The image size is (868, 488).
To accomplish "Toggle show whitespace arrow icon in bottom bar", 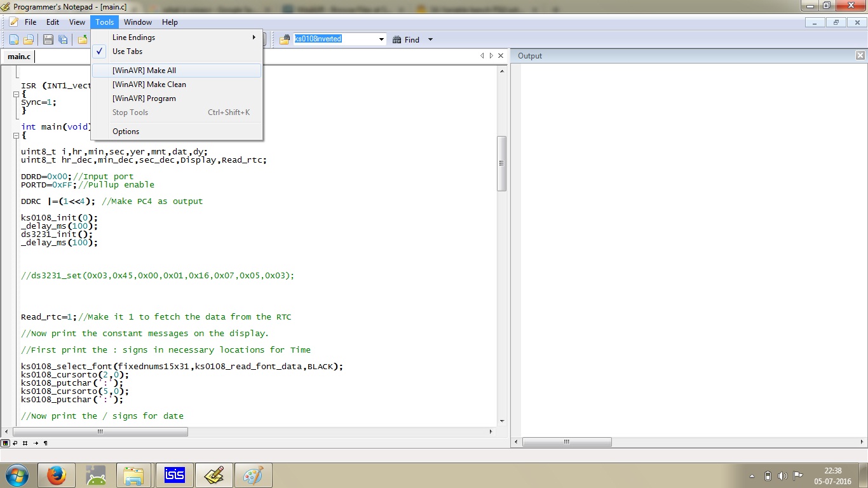I will click(x=36, y=443).
